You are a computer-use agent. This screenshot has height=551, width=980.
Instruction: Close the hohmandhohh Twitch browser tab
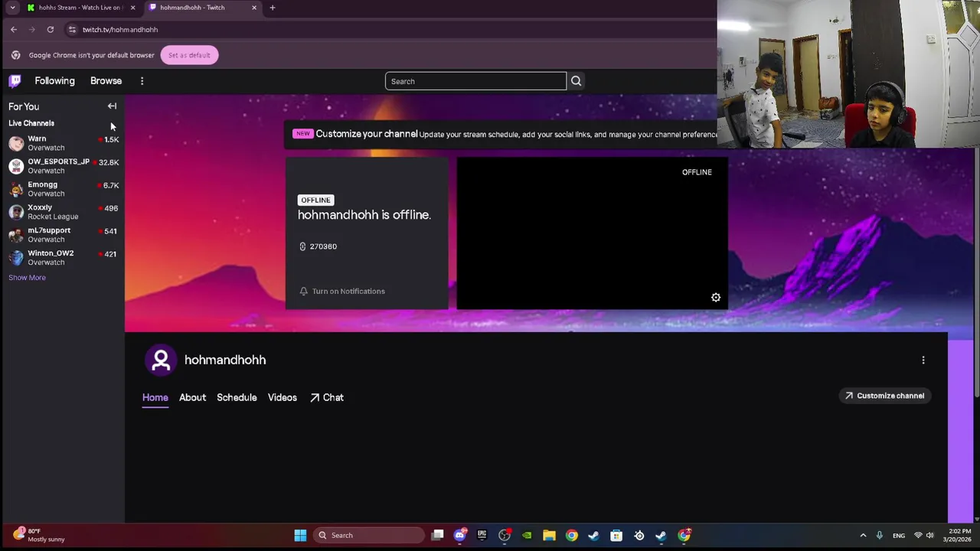[x=254, y=8]
